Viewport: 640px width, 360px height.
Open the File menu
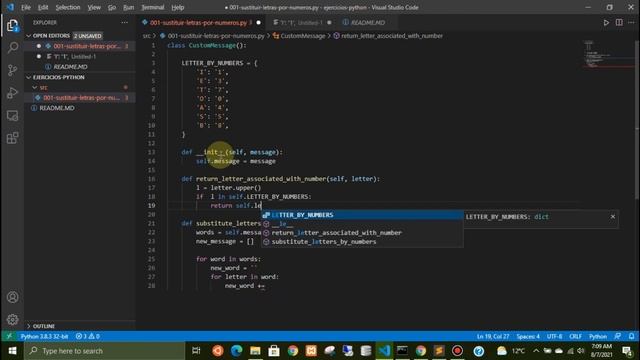tap(26, 7)
